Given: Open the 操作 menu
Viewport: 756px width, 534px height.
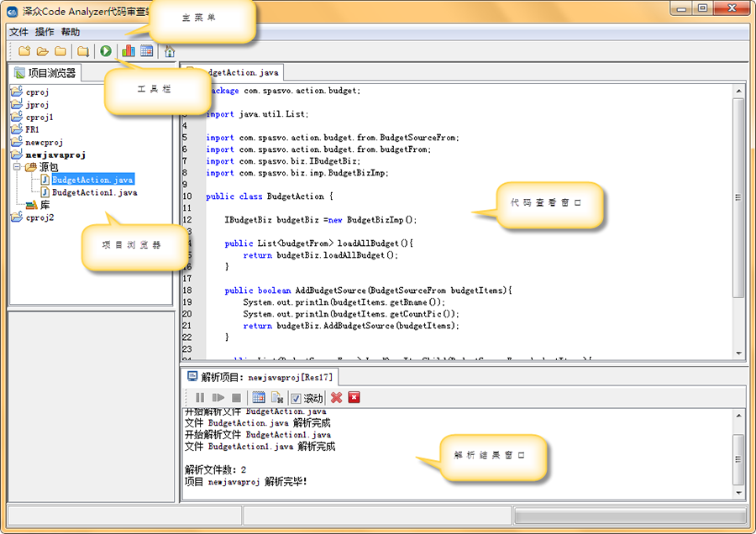Looking at the screenshot, I should (x=45, y=32).
